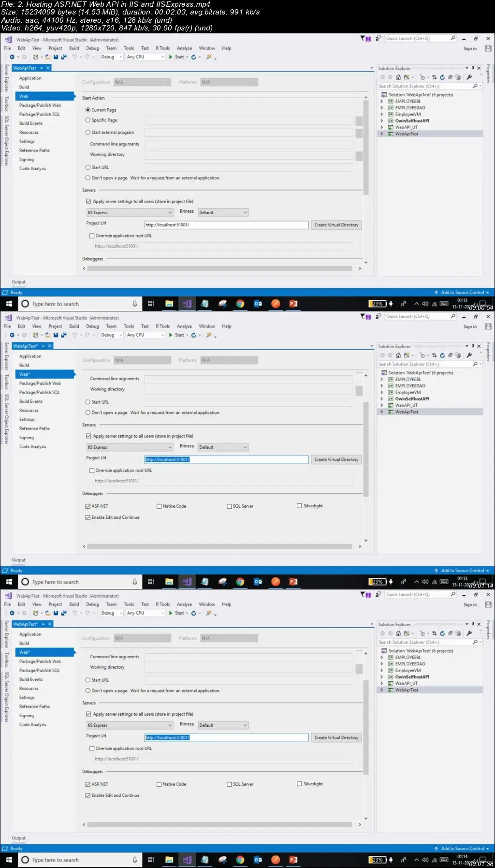Open Any CPU platform dropdown in bottom frame
This screenshot has height=868, width=495.
146,613
